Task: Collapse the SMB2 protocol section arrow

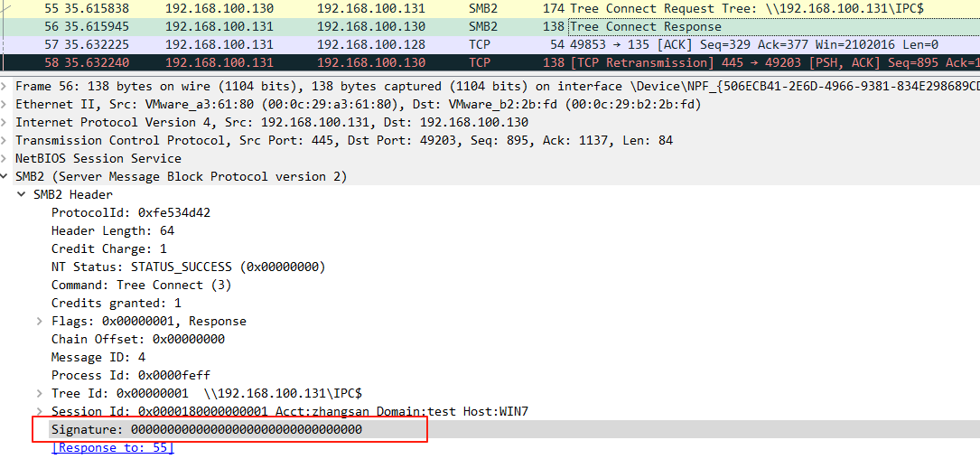Action: [x=6, y=176]
